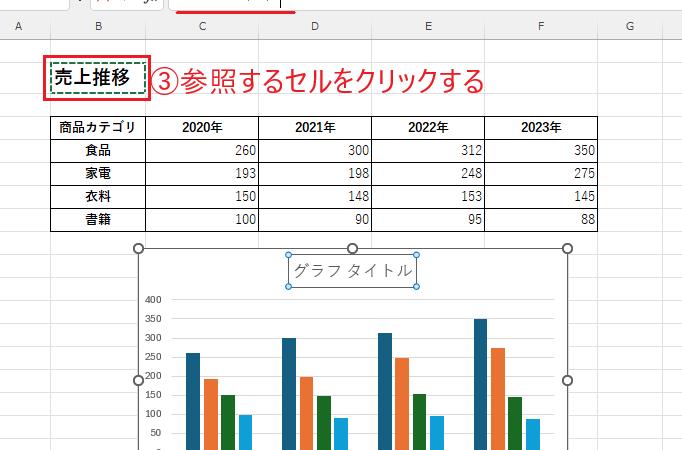The image size is (682, 450).
Task: Click the 食品 row label cell
Action: [98, 151]
